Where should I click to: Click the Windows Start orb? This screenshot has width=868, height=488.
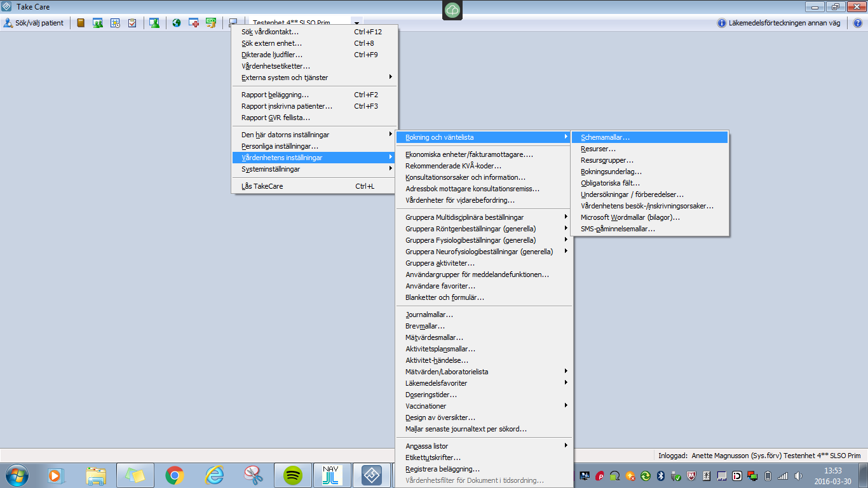[17, 475]
